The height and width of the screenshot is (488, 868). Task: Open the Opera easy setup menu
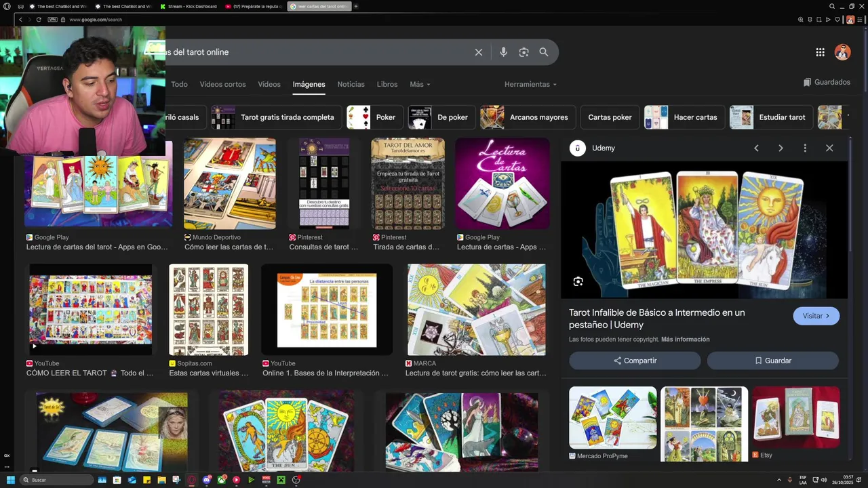[x=859, y=20]
